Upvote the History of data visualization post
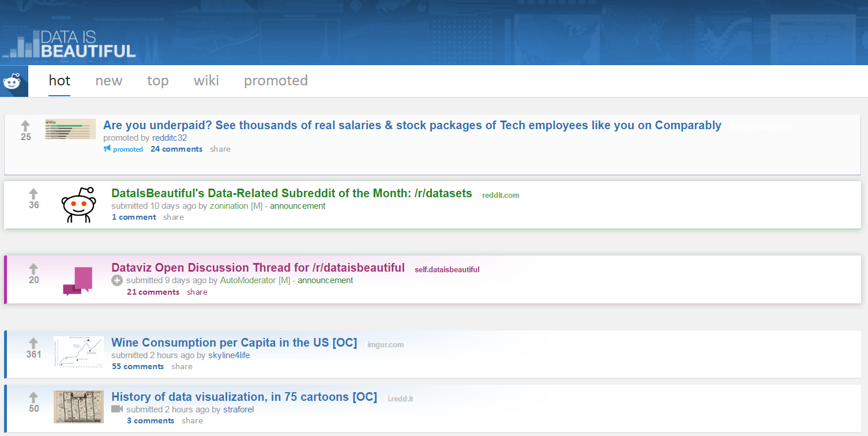 [x=33, y=397]
